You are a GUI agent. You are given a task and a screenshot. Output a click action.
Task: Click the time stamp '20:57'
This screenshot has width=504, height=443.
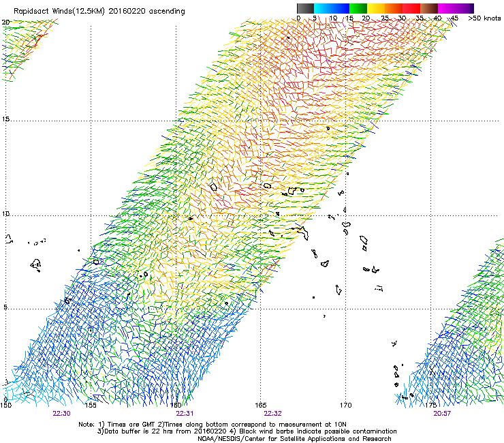coord(442,414)
